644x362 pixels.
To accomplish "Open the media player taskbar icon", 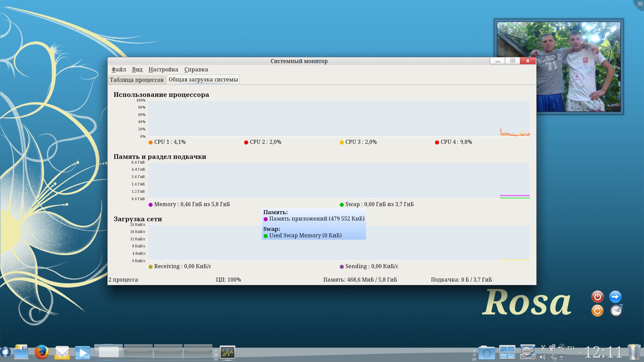I will pyautogui.click(x=83, y=353).
